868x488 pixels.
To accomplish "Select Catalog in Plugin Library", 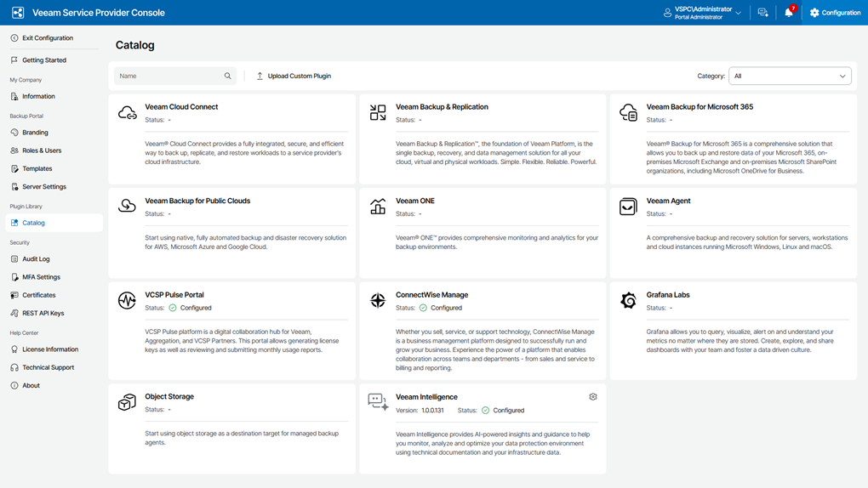I will coord(54,223).
